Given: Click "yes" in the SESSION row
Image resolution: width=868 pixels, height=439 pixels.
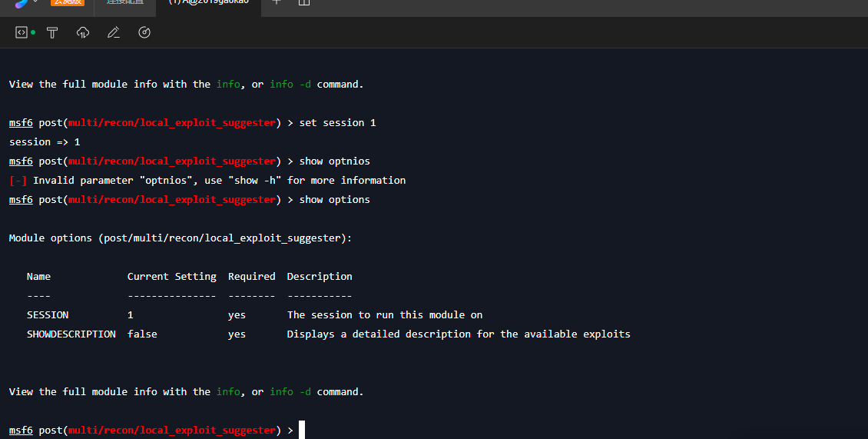Looking at the screenshot, I should pos(237,315).
